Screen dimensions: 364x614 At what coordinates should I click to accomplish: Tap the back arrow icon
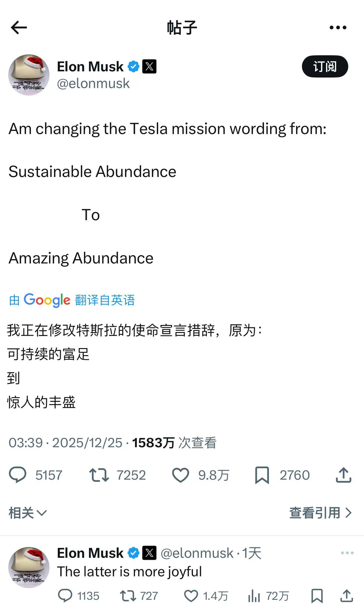(19, 27)
